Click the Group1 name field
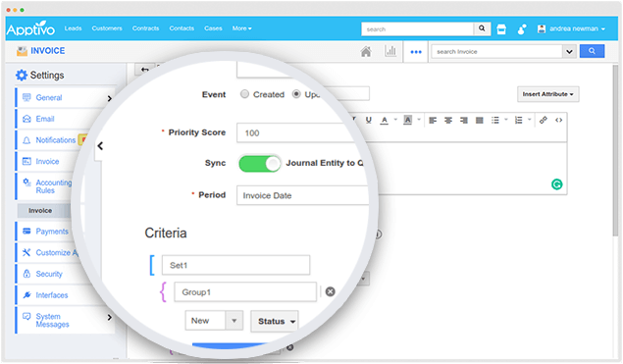The width and height of the screenshot is (623, 364). [245, 292]
